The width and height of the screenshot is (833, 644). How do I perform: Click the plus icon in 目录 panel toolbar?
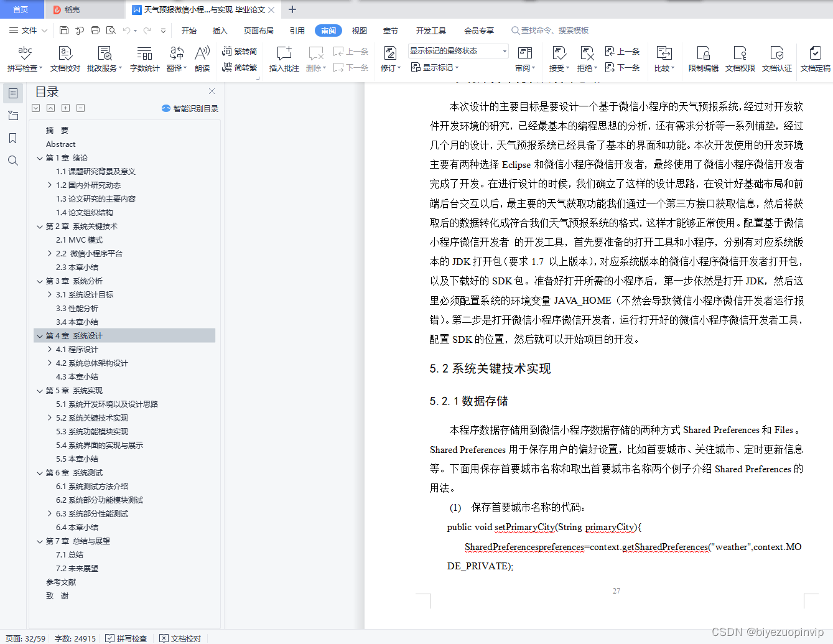(65, 108)
